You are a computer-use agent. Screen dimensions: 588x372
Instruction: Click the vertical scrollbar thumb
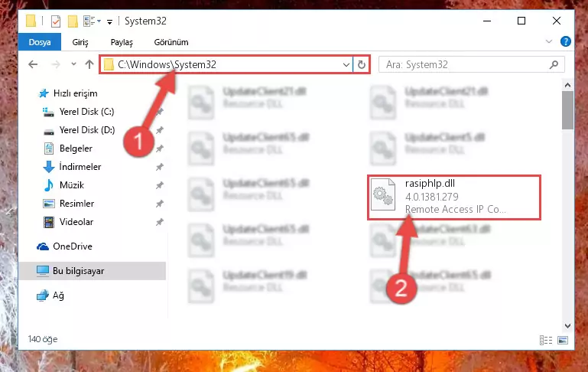click(567, 110)
